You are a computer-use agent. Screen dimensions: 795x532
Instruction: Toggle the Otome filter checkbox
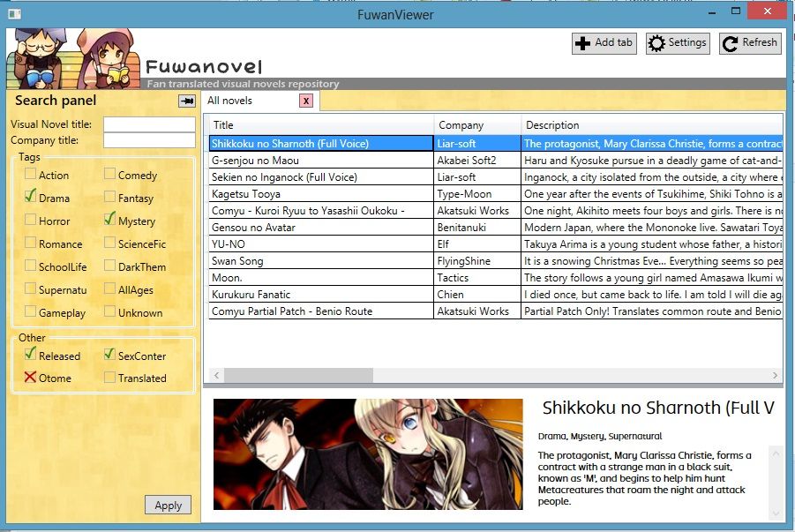[32, 378]
